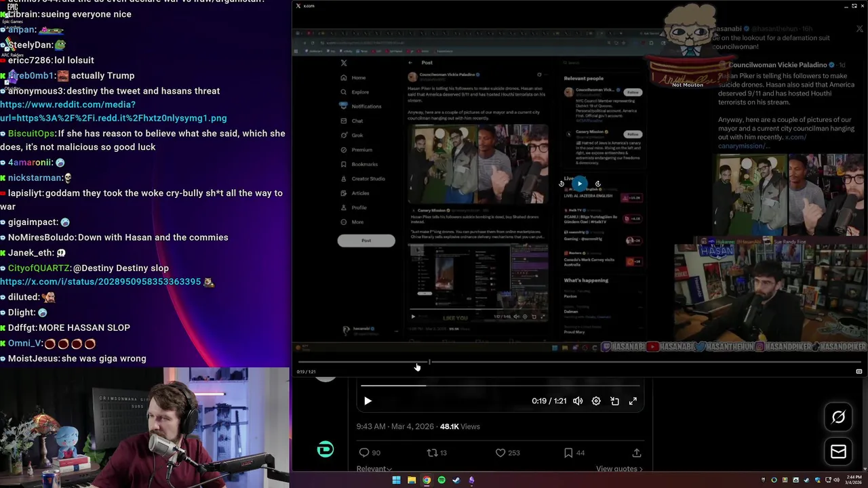
Task: Open Google Chrome from the taskbar
Action: pos(427,481)
